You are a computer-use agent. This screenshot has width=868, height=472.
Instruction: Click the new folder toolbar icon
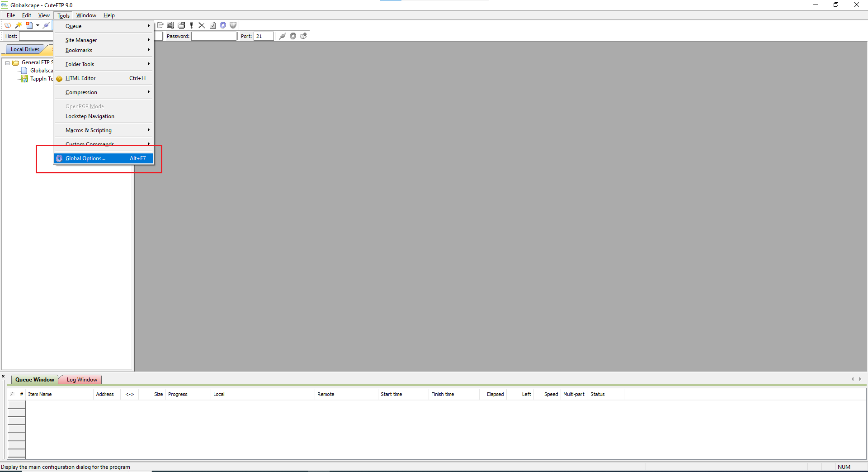pyautogui.click(x=181, y=25)
